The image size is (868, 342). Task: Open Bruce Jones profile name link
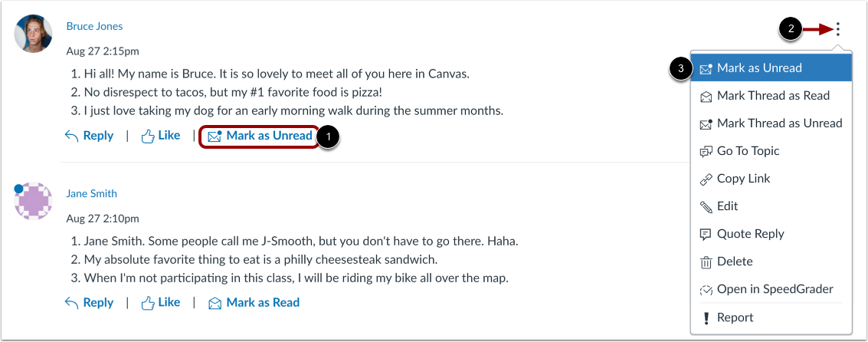(x=94, y=26)
